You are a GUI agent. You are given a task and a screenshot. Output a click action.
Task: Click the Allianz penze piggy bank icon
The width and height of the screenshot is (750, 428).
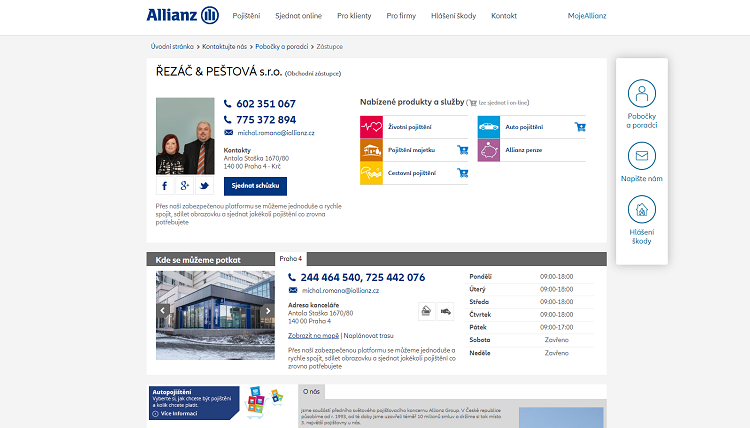point(489,150)
